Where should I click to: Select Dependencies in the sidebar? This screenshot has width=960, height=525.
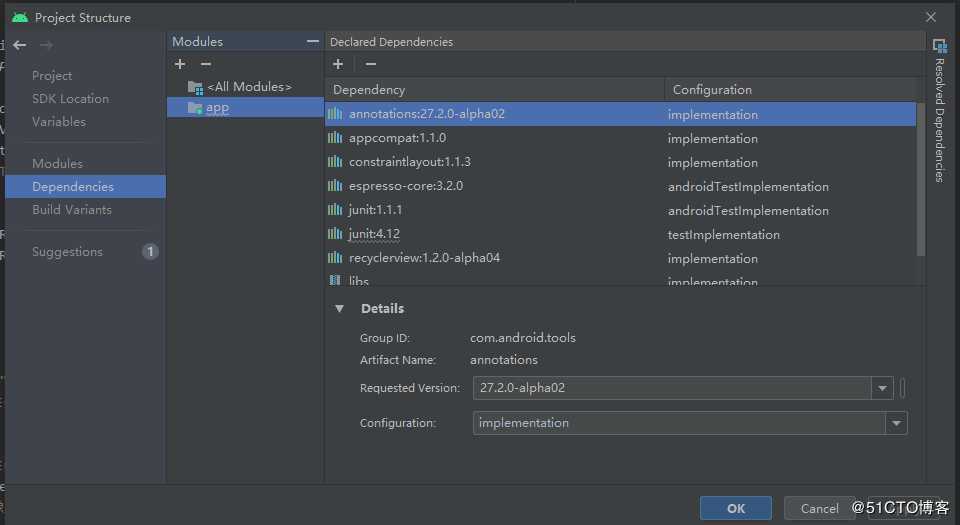[x=85, y=187]
